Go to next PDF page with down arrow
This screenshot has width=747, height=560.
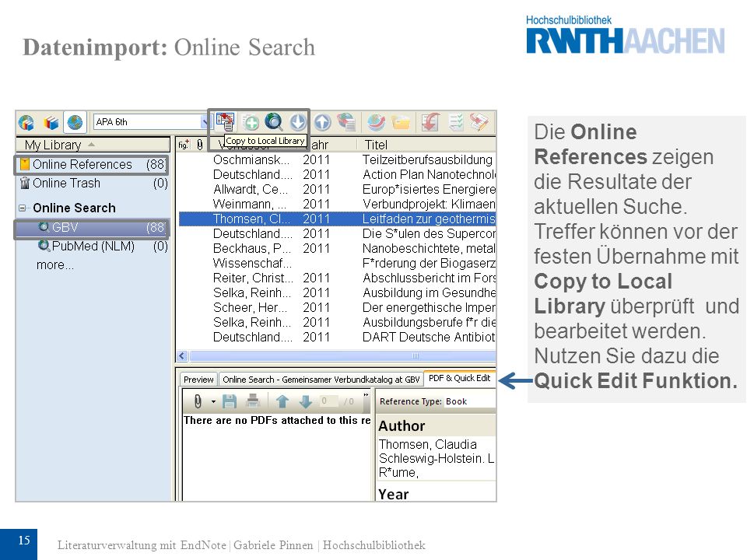pyautogui.click(x=305, y=401)
